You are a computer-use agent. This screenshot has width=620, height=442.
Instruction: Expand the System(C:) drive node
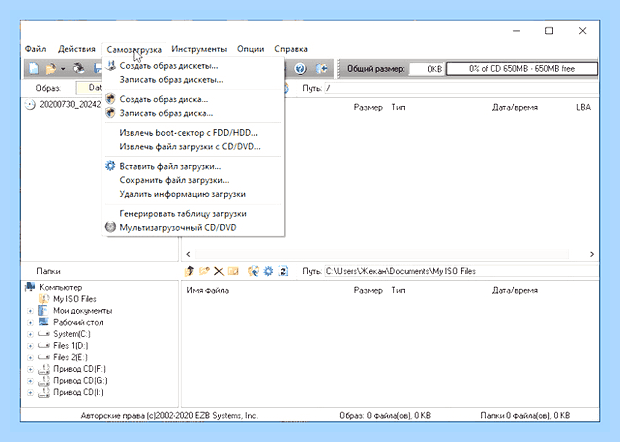(x=30, y=334)
